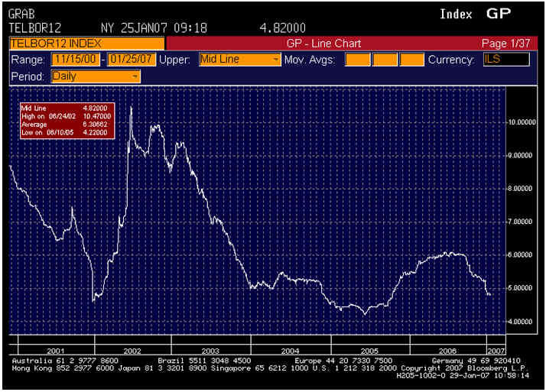This screenshot has width=546, height=392.
Task: Select the third Mov. Avgs input box
Action: pyautogui.click(x=412, y=60)
